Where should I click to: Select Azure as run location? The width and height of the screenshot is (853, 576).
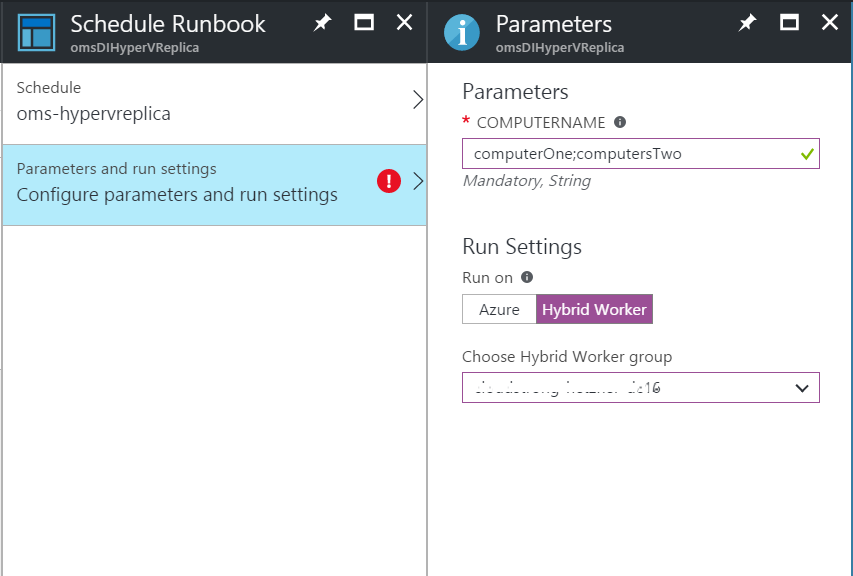coord(499,309)
